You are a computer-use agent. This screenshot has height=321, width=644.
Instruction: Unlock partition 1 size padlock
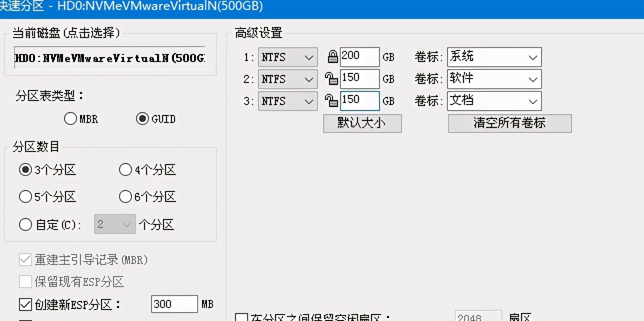tap(332, 56)
